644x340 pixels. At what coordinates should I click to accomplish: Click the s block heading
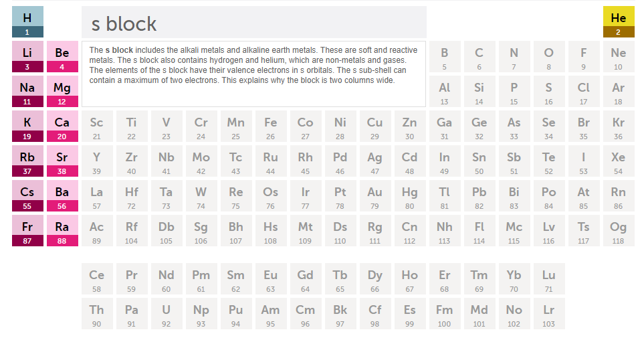point(124,24)
